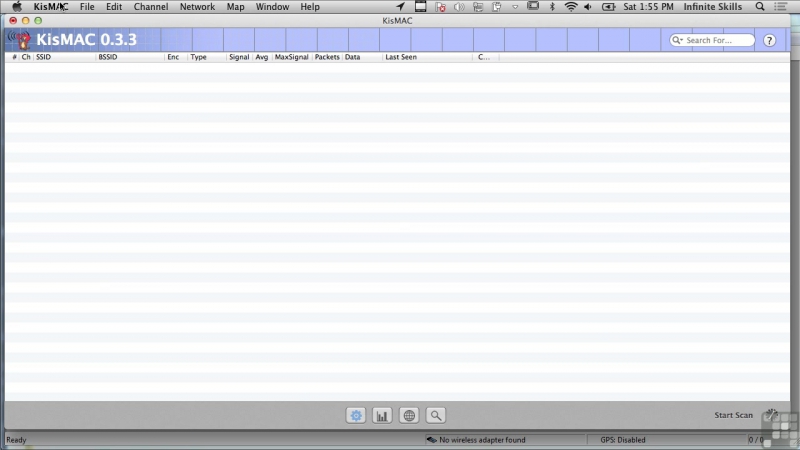Image resolution: width=800 pixels, height=450 pixels.
Task: Click the volume speaker icon
Action: (588, 7)
